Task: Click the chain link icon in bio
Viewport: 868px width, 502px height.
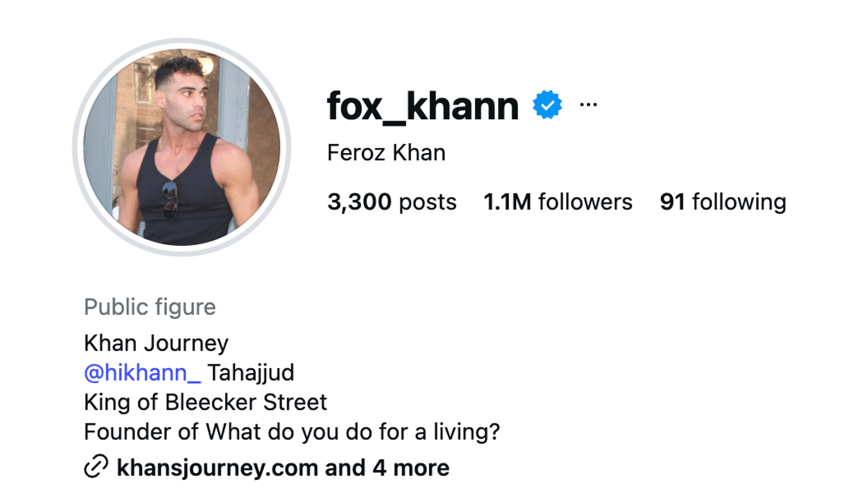Action: (x=96, y=467)
